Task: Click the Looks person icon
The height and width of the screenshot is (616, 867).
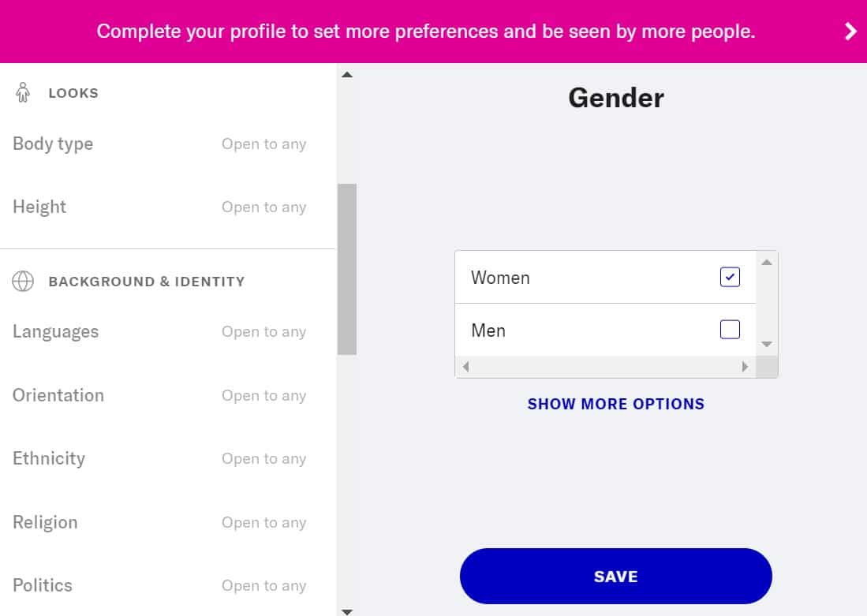Action: pos(23,92)
